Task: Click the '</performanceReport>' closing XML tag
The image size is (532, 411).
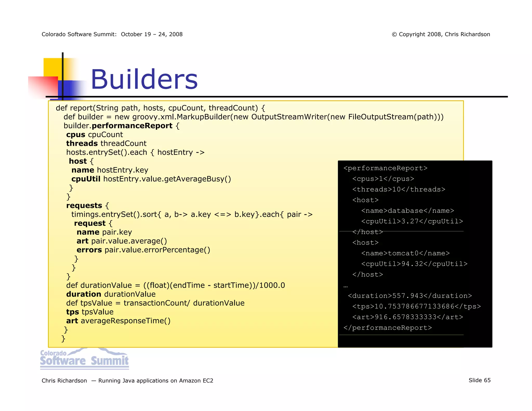Action: click(x=388, y=328)
